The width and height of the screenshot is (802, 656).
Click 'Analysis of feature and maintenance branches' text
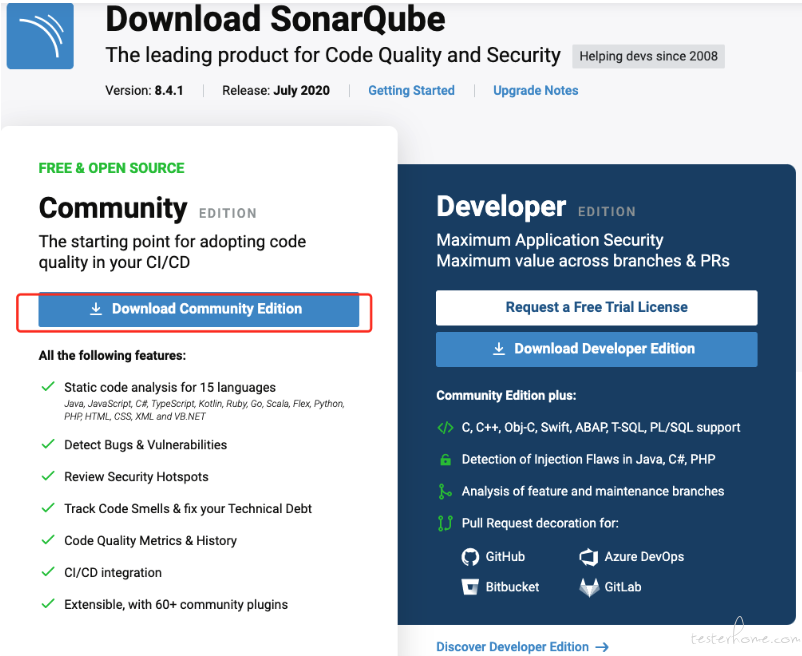(593, 491)
